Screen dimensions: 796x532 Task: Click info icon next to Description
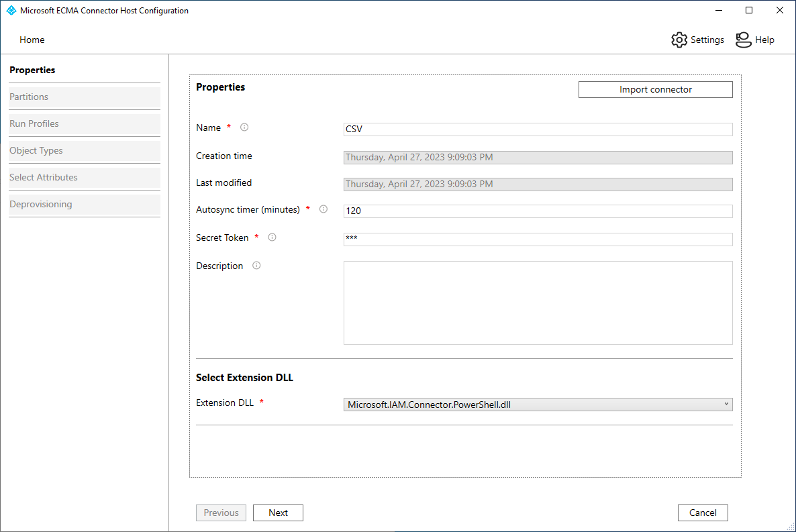256,266
